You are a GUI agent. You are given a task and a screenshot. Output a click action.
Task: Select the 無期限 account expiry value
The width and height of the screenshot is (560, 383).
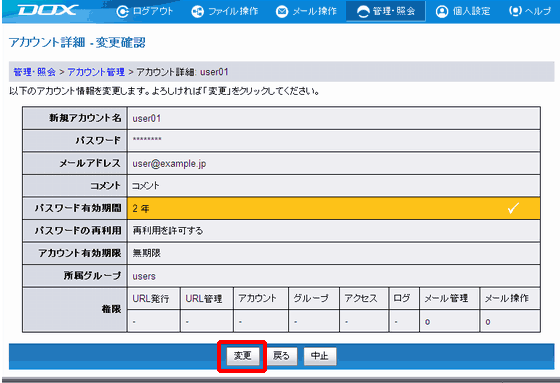point(147,253)
